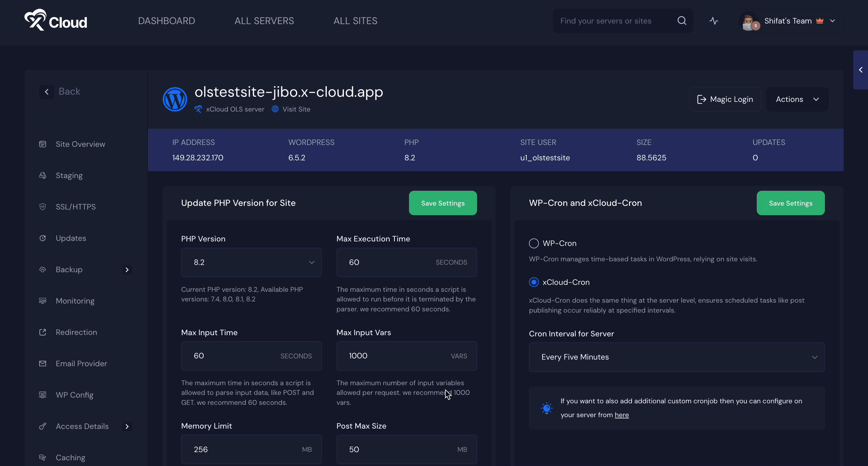Select the WP-Cron radio button

click(533, 243)
